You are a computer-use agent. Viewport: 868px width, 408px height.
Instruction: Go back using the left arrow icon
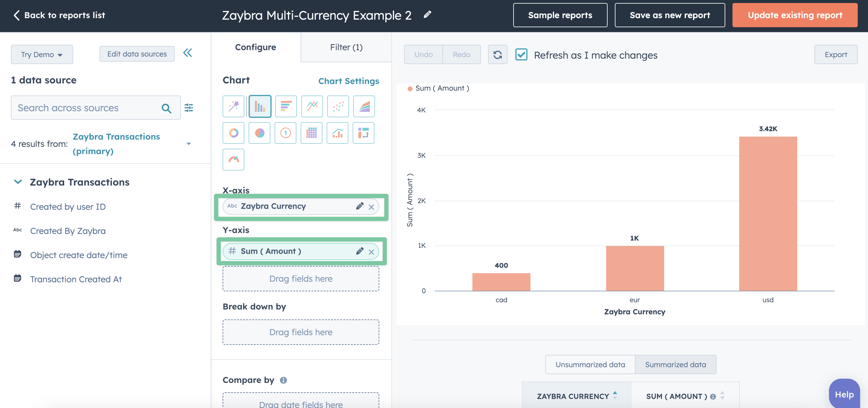[16, 15]
